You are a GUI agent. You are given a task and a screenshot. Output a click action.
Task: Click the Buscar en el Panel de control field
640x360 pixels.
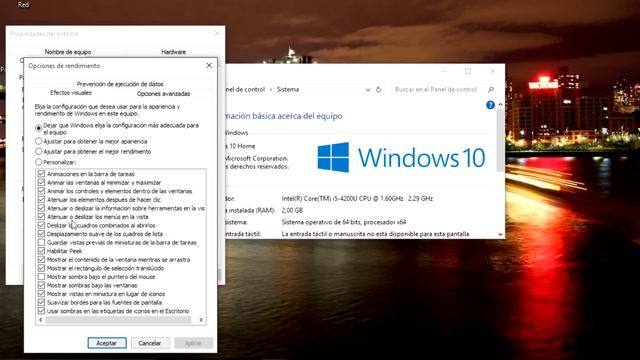pos(436,89)
